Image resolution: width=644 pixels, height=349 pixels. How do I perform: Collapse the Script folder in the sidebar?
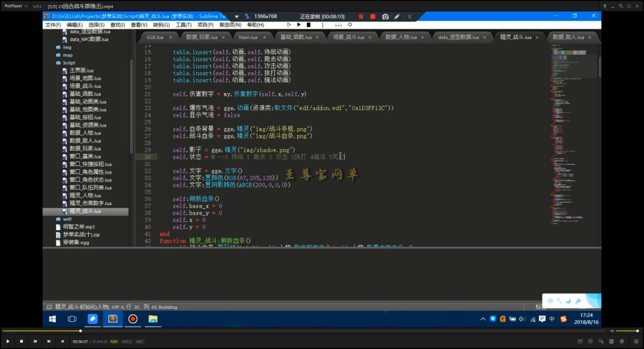click(58, 63)
